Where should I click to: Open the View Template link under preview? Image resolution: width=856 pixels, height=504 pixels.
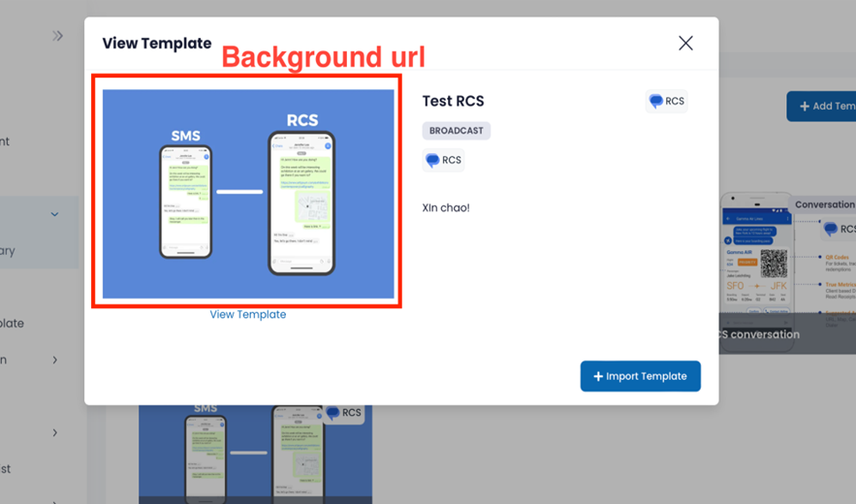247,314
